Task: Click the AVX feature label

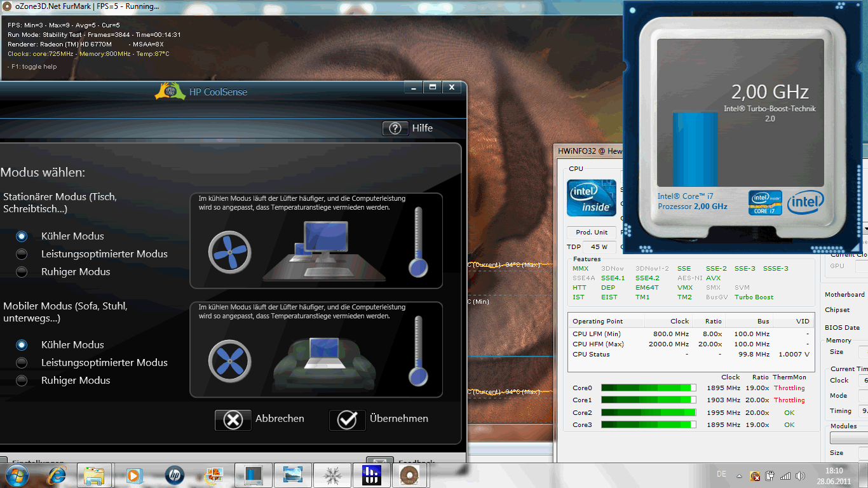Action: [x=713, y=278]
